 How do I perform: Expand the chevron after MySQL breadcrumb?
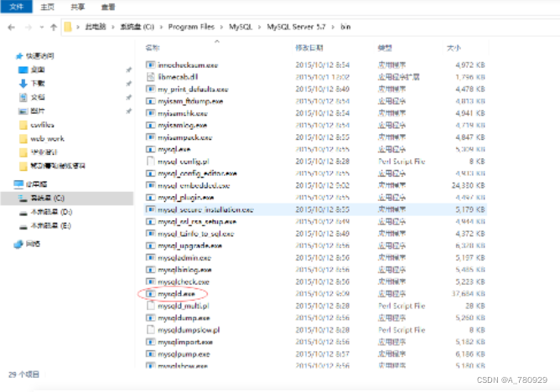tap(259, 27)
